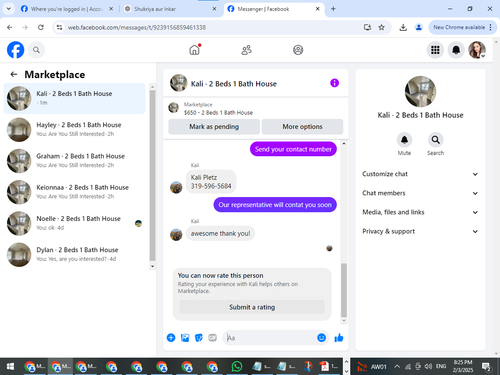
Task: Open Hayley - 2 Beds 1 Bath House chat
Action: (75, 129)
